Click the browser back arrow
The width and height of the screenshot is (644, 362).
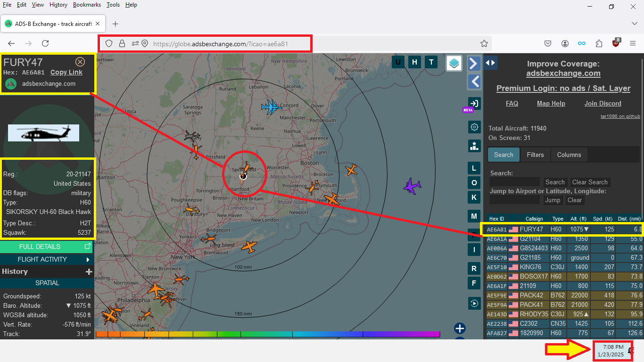point(11,43)
